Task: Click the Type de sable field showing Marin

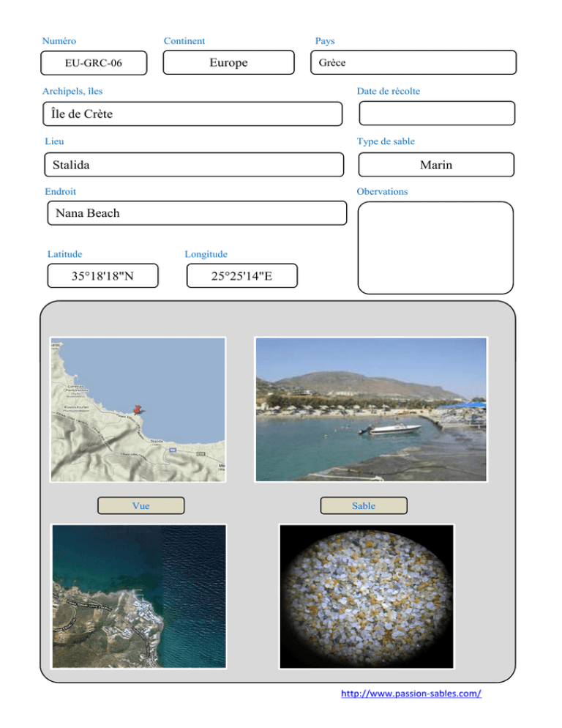Action: (436, 165)
